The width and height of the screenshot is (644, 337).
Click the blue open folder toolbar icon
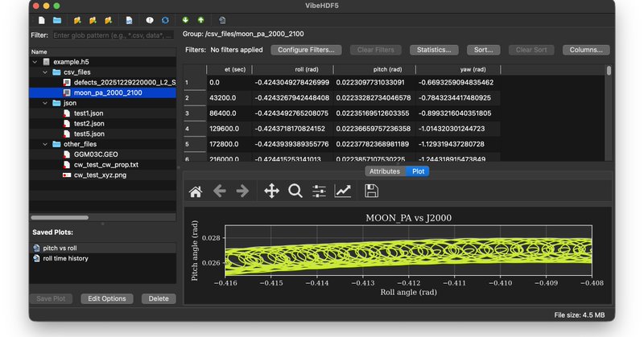pyautogui.click(x=57, y=20)
